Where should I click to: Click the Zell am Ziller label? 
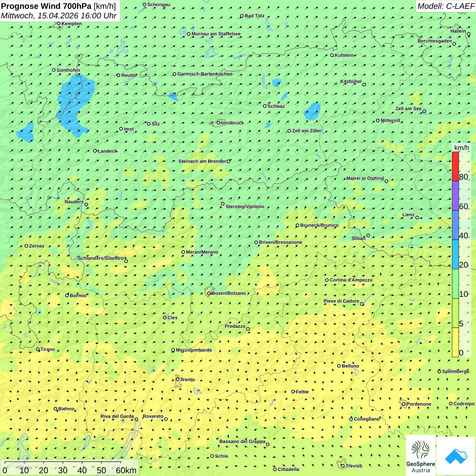coord(306,131)
